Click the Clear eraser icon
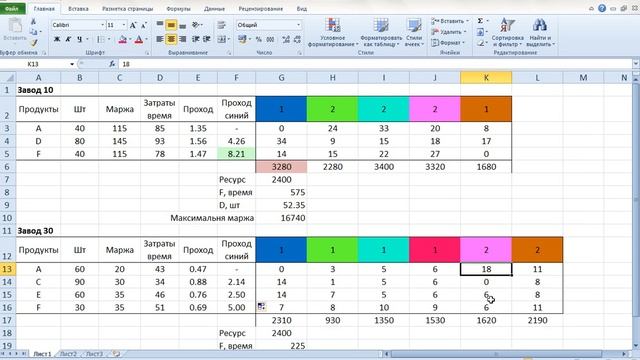This screenshot has height=360, width=640. click(x=480, y=42)
